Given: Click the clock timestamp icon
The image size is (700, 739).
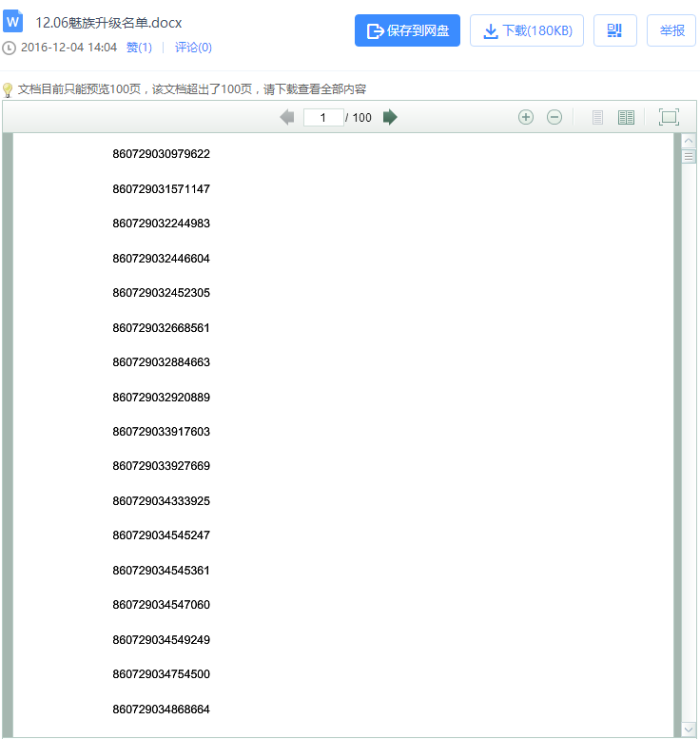Looking at the screenshot, I should coord(9,49).
